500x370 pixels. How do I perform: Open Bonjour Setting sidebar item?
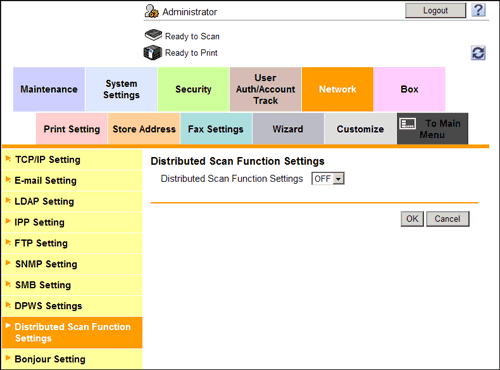[x=72, y=359]
